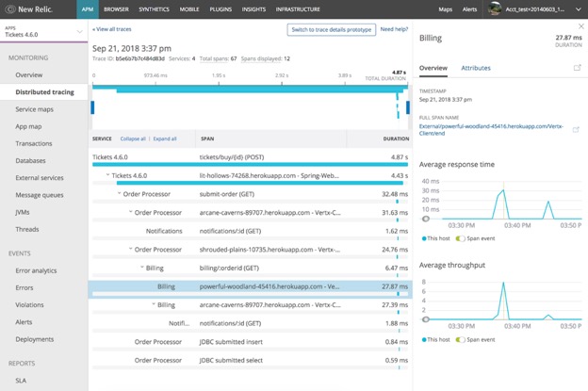Image resolution: width=588 pixels, height=391 pixels.
Task: Open the account user avatar
Action: click(x=495, y=9)
